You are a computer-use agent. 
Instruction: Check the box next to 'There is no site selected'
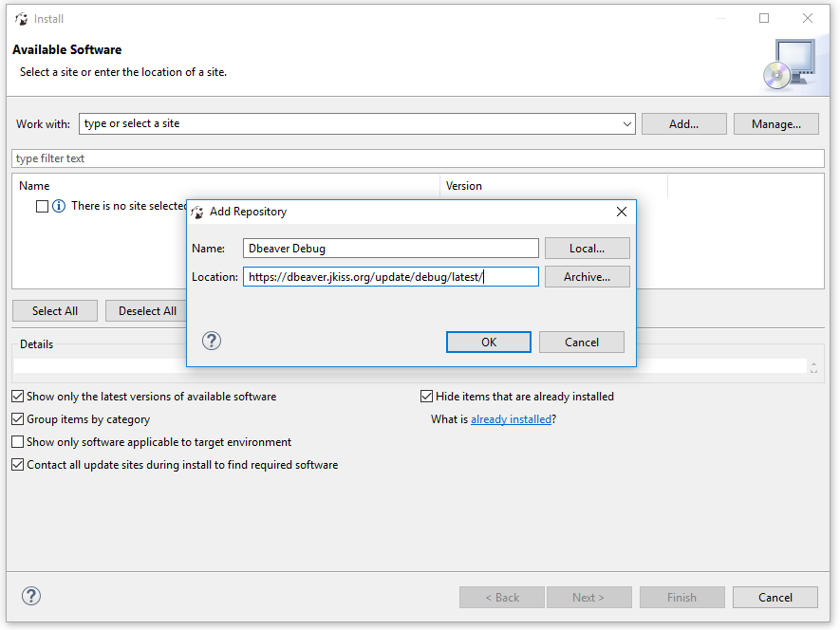pos(43,206)
